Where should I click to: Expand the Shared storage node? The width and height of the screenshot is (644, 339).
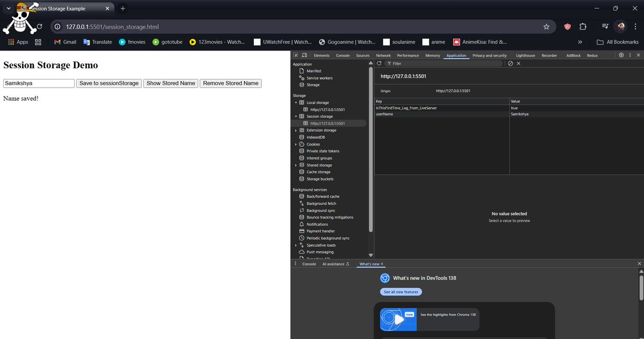coord(296,165)
